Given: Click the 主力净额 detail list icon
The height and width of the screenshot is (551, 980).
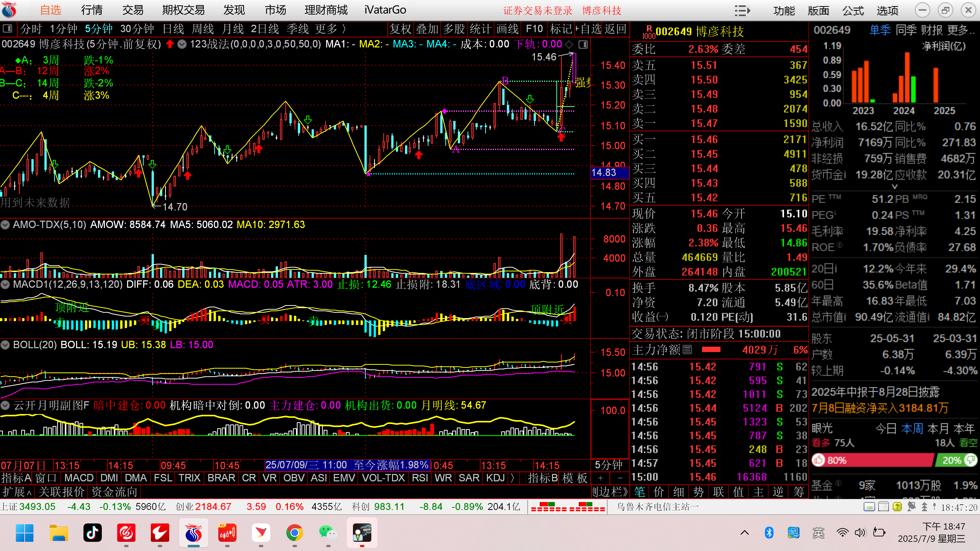Looking at the screenshot, I should 687,349.
